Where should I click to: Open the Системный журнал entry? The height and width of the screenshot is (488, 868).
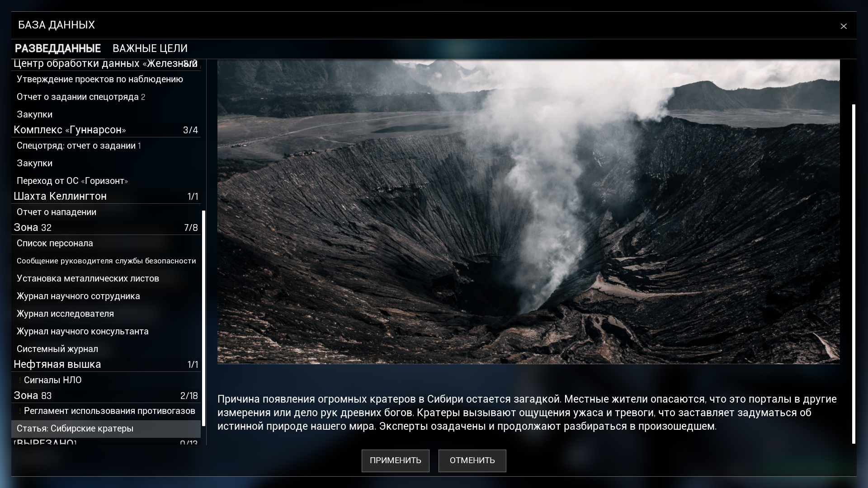pos(57,349)
